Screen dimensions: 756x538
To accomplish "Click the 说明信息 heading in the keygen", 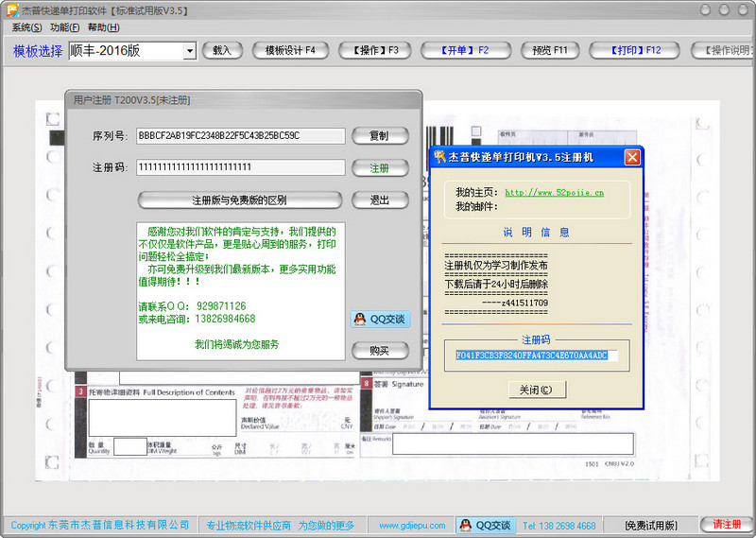I will tap(536, 232).
